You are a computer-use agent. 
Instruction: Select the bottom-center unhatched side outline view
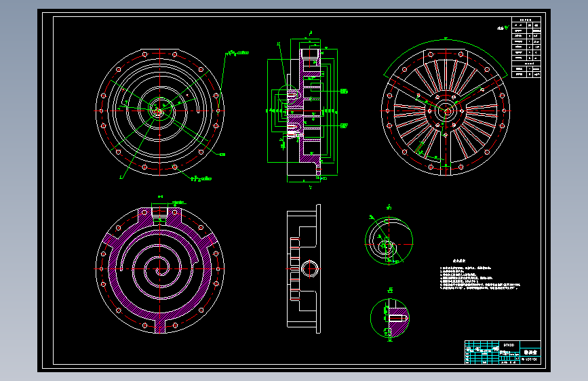[304, 269]
